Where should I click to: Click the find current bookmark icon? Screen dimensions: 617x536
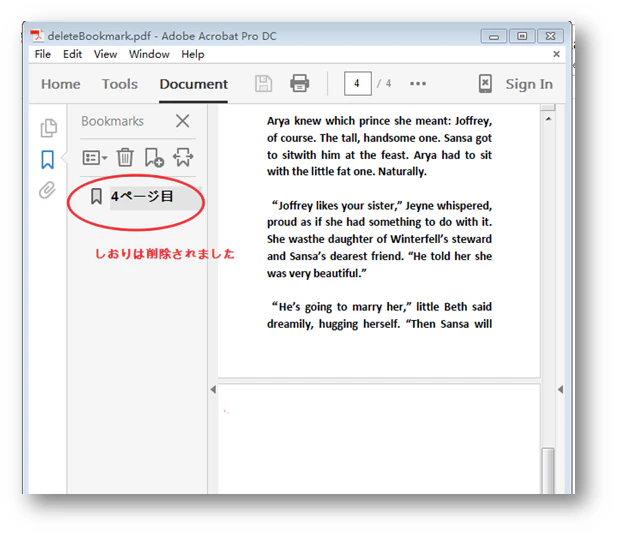pyautogui.click(x=183, y=157)
